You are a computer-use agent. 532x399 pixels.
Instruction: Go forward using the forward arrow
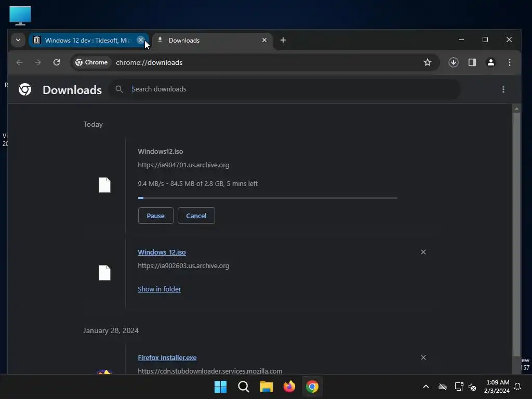click(38, 62)
